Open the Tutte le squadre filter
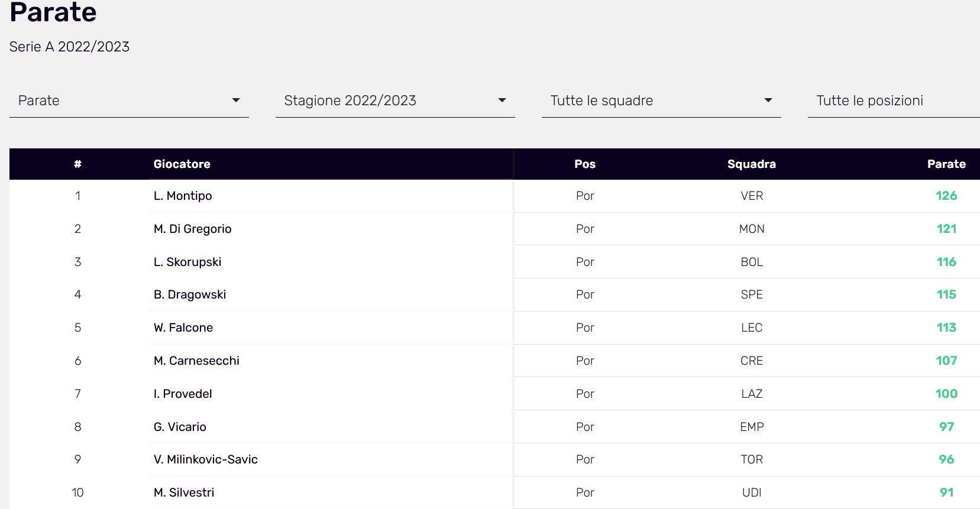Image resolution: width=980 pixels, height=509 pixels. [661, 100]
